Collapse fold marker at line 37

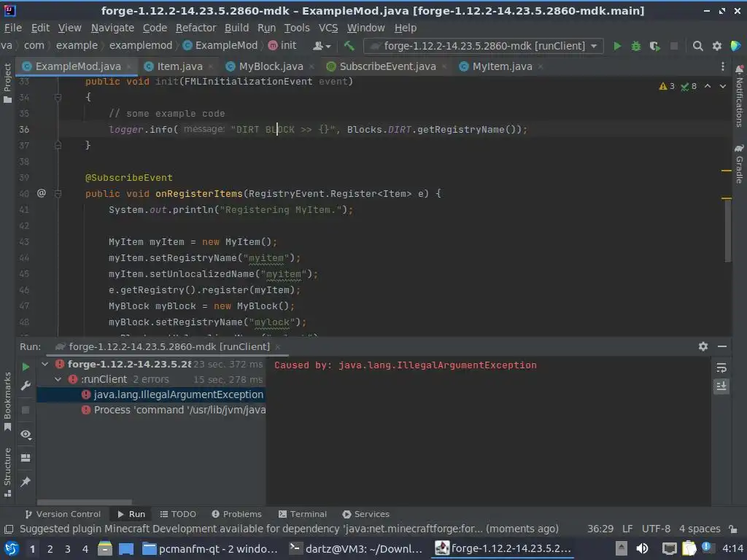click(x=58, y=145)
